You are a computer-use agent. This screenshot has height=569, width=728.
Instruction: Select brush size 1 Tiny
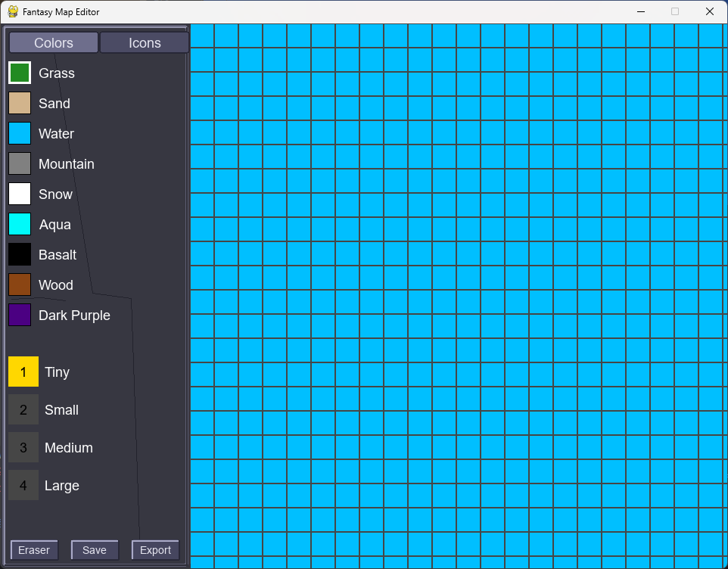[x=23, y=372]
